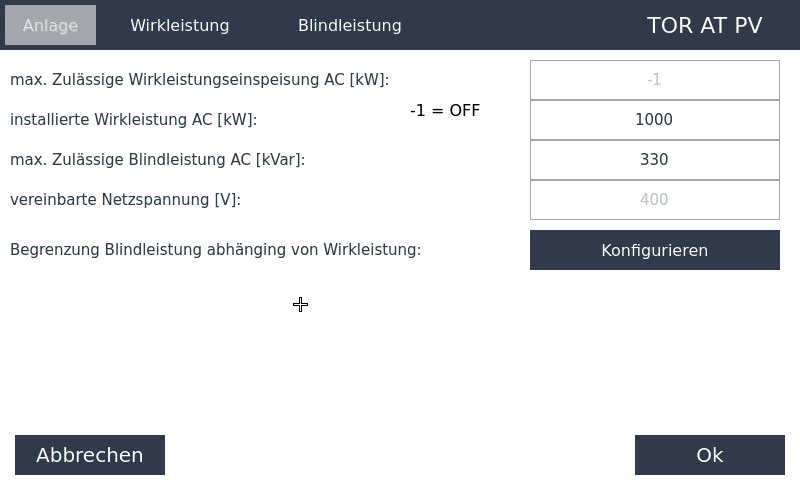This screenshot has width=800, height=480.
Task: Click the max. Wirkleistungseinspeisung field showing -1
Action: (654, 80)
